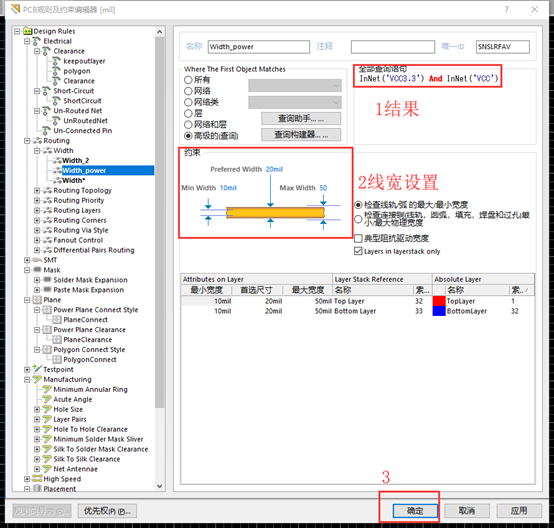Click the 首选尺寸 column header
The width and height of the screenshot is (554, 528).
tap(257, 290)
